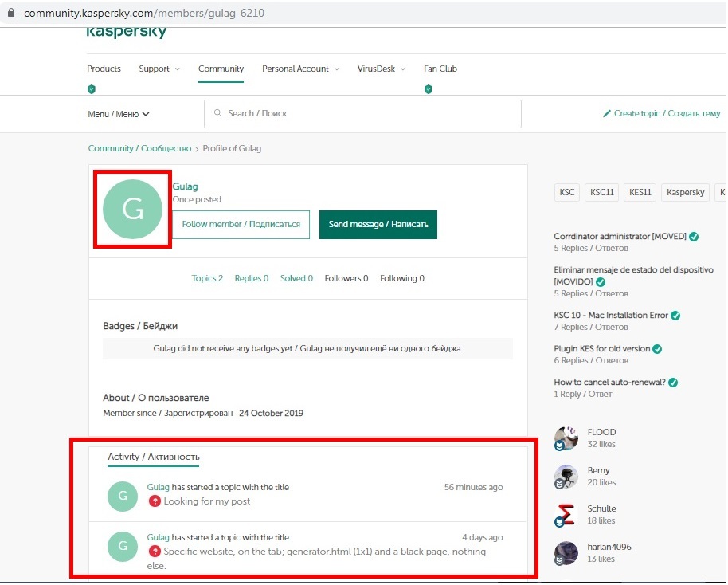728x585 pixels.
Task: Click the Followers 0 counter
Action: pos(346,278)
